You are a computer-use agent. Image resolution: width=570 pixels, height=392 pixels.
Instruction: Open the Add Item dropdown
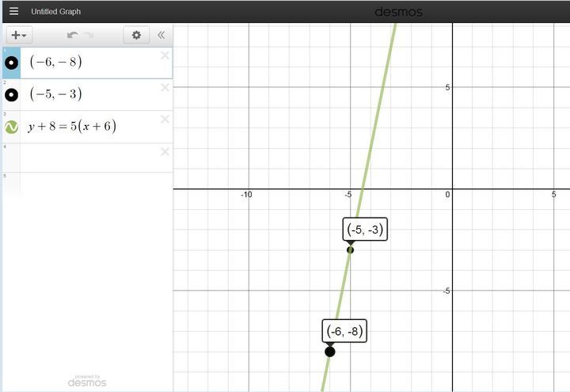(x=18, y=35)
